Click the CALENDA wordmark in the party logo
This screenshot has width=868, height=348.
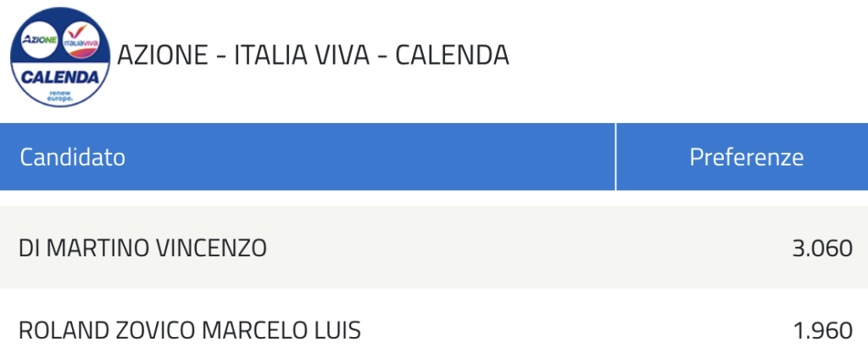pyautogui.click(x=60, y=76)
